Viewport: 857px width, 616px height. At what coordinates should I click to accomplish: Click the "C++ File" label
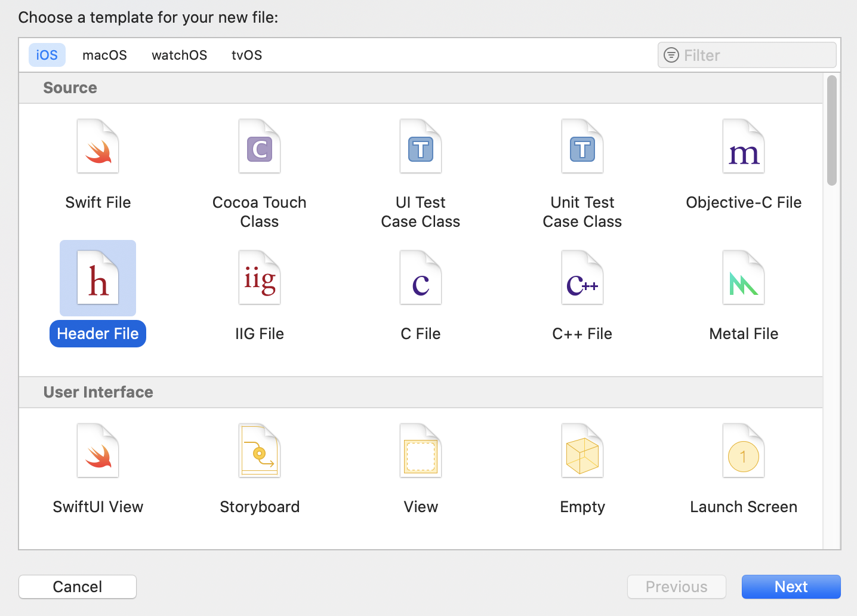coord(582,334)
